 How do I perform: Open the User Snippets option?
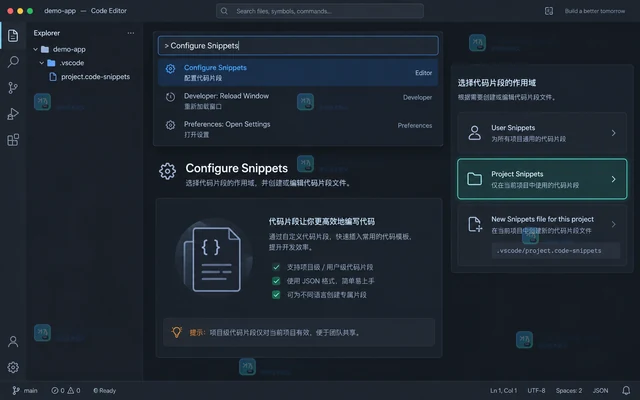pos(542,133)
